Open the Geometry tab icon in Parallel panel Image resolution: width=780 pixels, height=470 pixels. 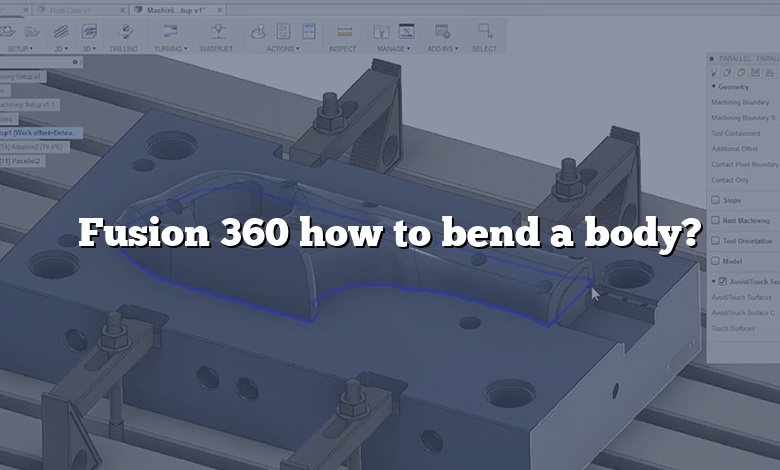[x=727, y=73]
